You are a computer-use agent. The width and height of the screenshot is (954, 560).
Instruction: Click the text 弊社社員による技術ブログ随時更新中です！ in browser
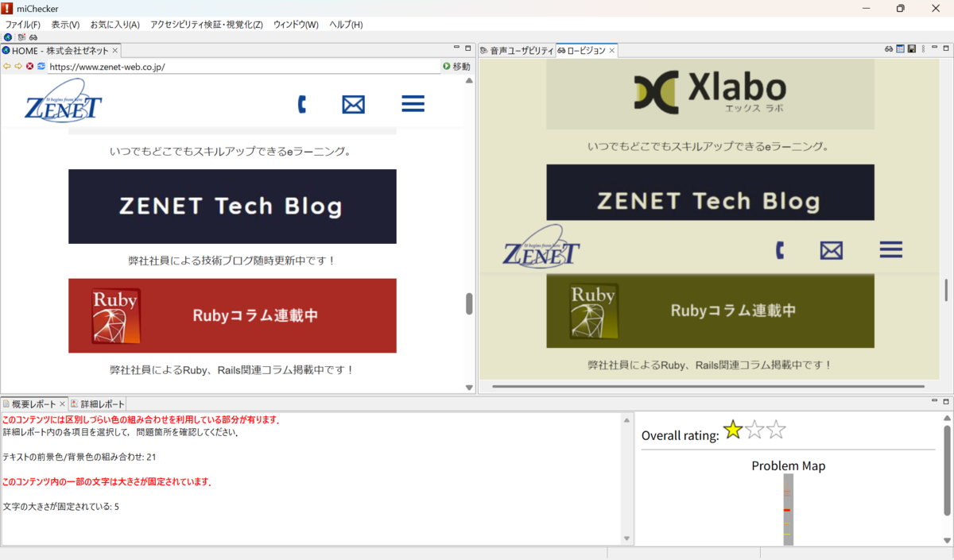[x=232, y=261]
